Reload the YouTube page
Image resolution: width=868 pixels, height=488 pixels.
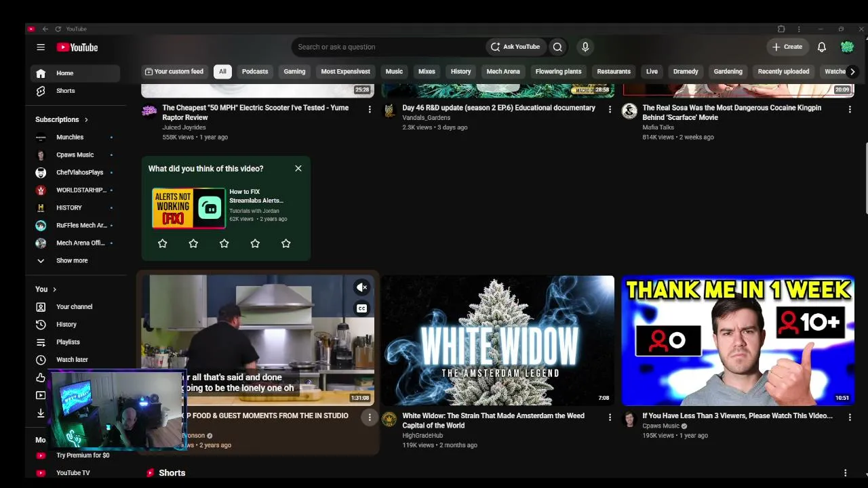[x=58, y=29]
